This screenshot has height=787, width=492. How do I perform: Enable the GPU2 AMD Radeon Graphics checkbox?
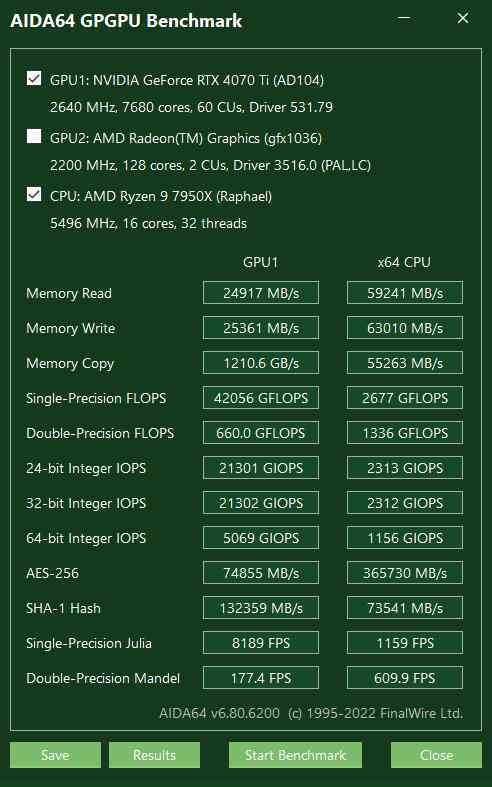click(34, 136)
